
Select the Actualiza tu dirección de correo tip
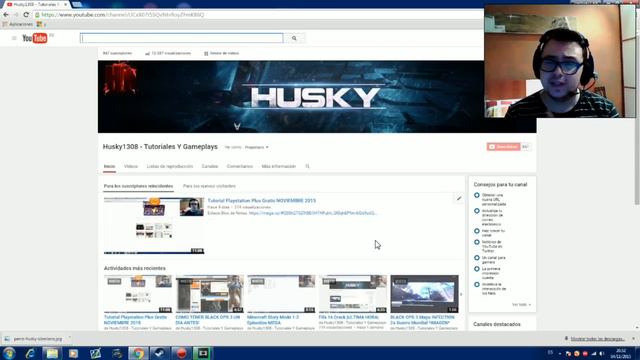492,218
